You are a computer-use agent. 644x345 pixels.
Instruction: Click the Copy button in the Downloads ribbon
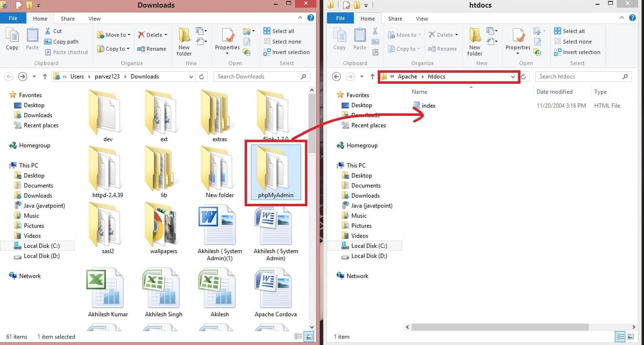tap(12, 39)
